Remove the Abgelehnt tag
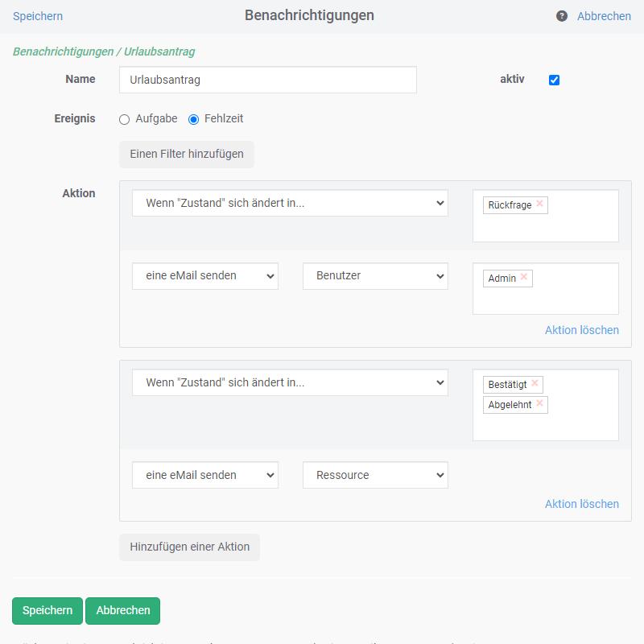Screen dimensions: 644x644 (539, 404)
